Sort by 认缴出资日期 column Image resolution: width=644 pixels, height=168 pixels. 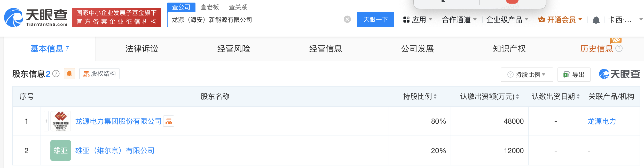tap(578, 97)
